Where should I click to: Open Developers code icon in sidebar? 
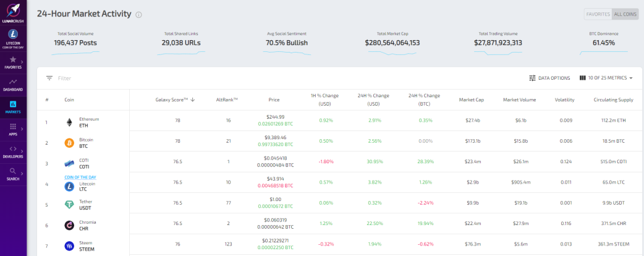13,149
